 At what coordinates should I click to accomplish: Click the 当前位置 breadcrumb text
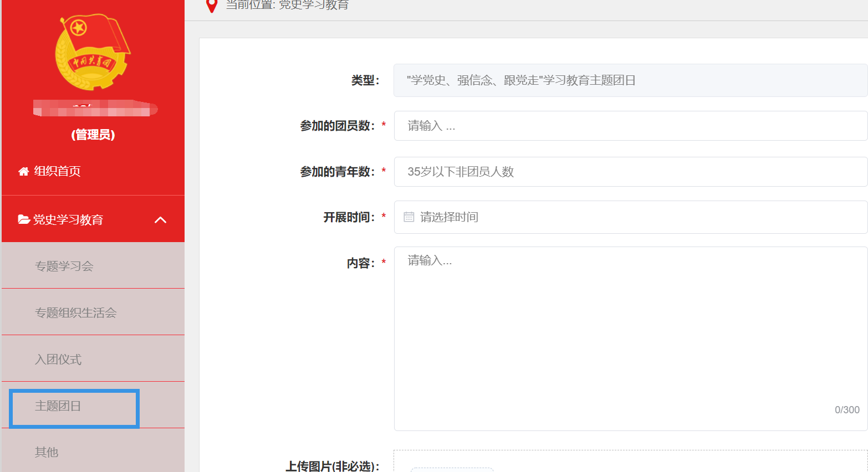click(287, 6)
